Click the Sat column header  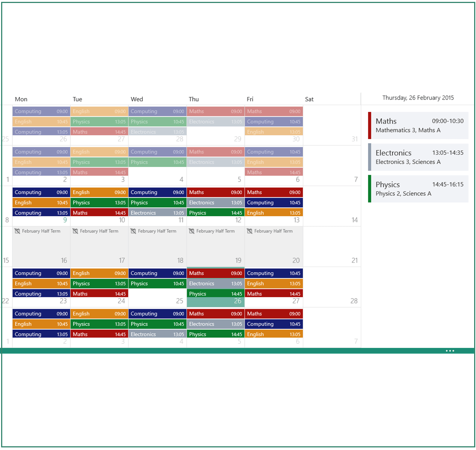(309, 99)
